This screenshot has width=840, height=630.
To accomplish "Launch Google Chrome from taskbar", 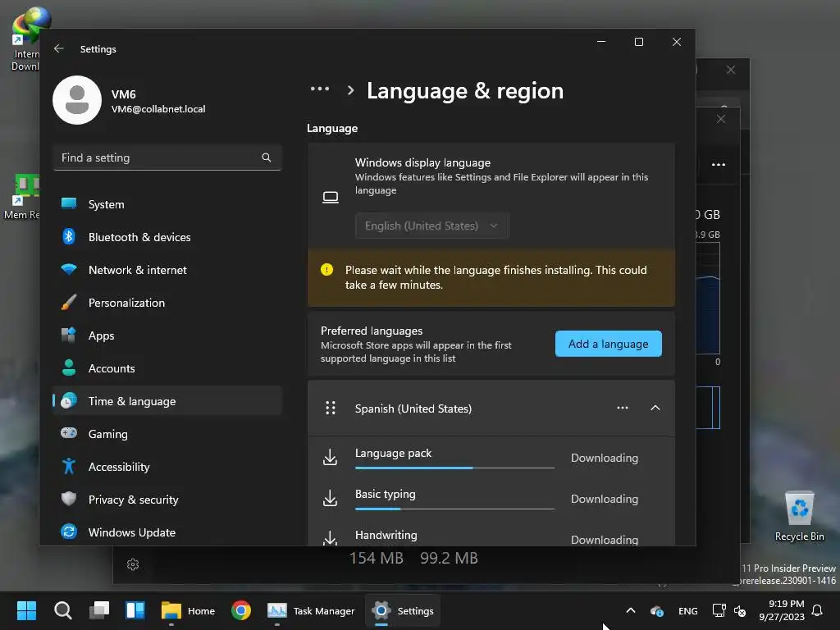I will click(241, 610).
